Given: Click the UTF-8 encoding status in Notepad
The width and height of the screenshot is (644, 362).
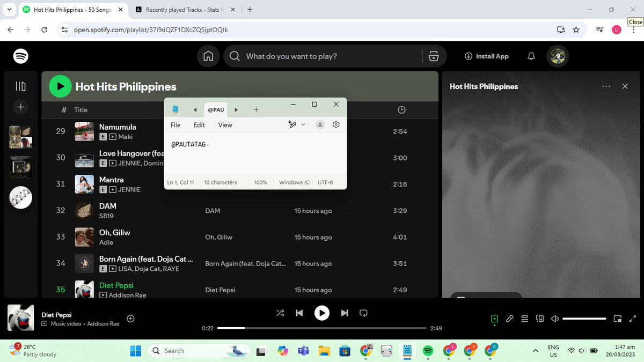Looking at the screenshot, I should pyautogui.click(x=325, y=182).
